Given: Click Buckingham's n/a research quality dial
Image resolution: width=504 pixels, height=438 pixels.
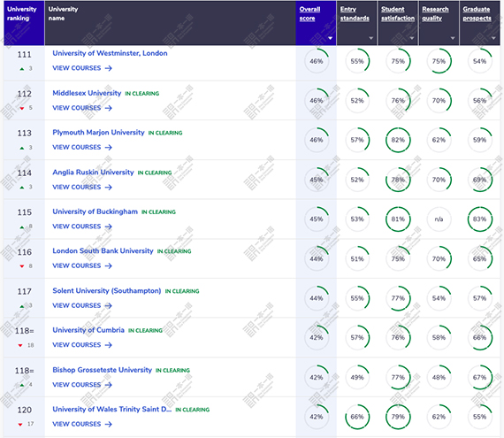Looking at the screenshot, I should [439, 219].
